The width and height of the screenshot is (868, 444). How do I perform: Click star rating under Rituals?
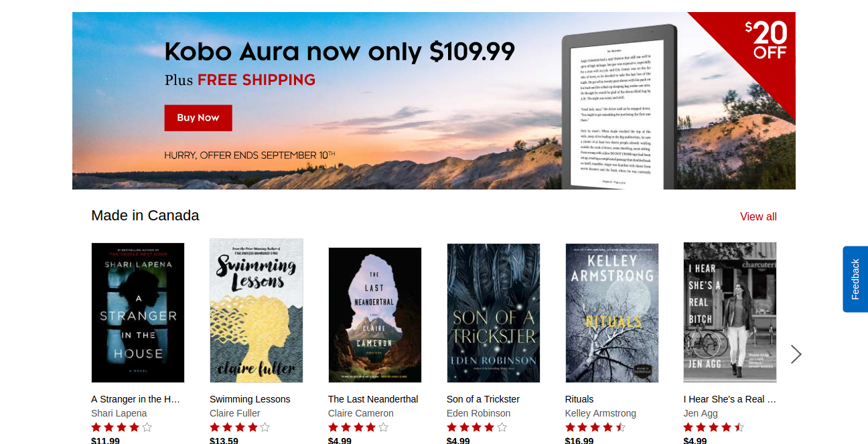point(595,427)
